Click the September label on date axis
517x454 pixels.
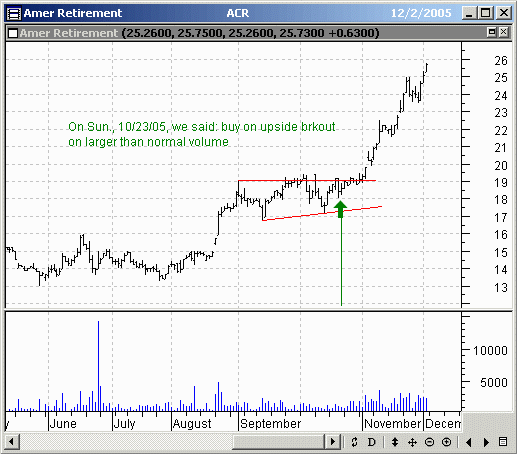(x=270, y=424)
